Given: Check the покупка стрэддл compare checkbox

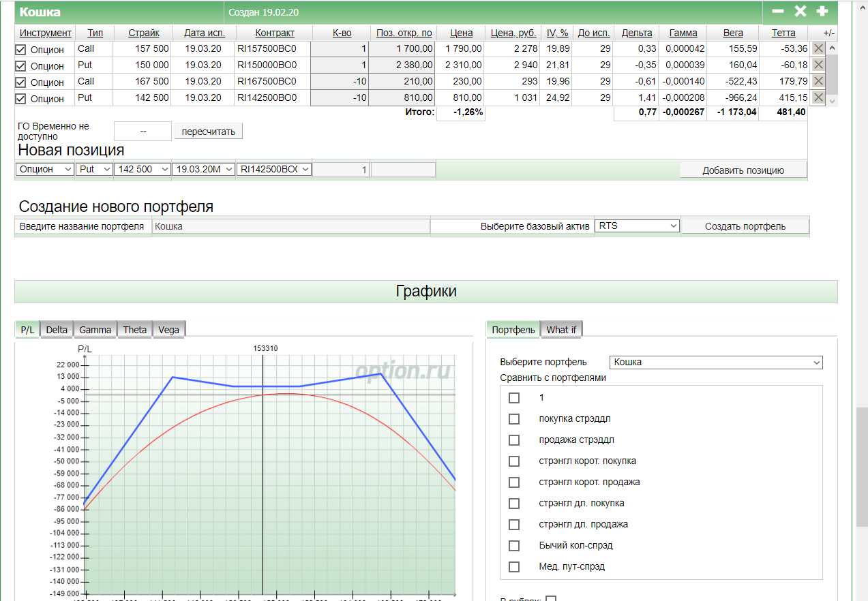Looking at the screenshot, I should click(x=514, y=419).
